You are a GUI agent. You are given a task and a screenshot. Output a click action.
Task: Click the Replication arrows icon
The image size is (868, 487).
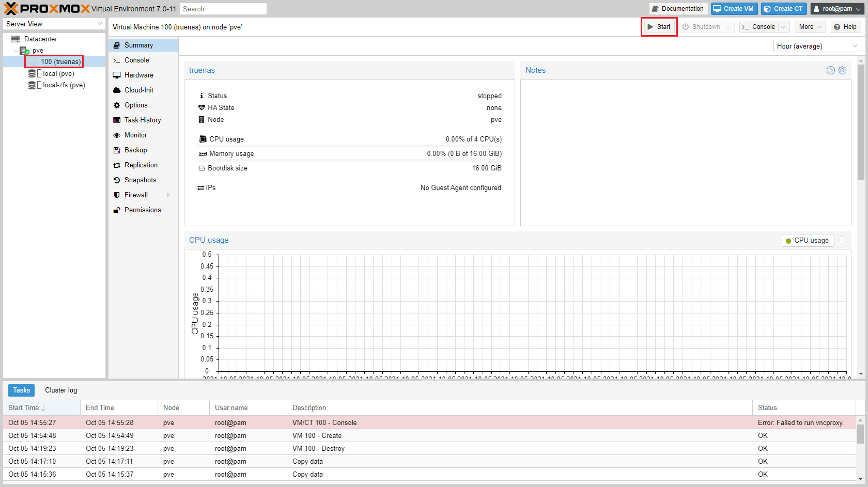(117, 165)
